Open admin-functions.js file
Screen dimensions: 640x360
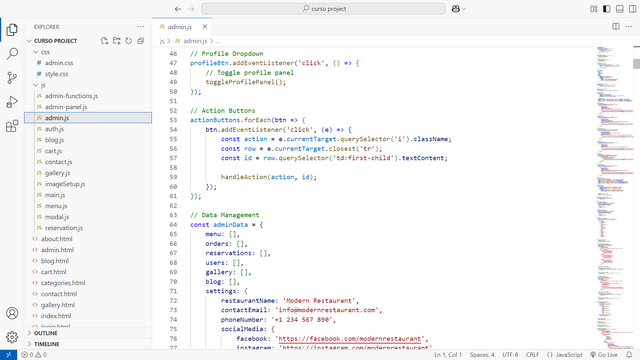pos(71,96)
